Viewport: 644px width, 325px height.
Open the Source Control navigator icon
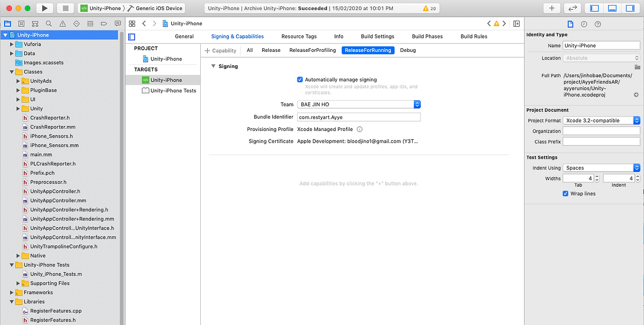21,24
